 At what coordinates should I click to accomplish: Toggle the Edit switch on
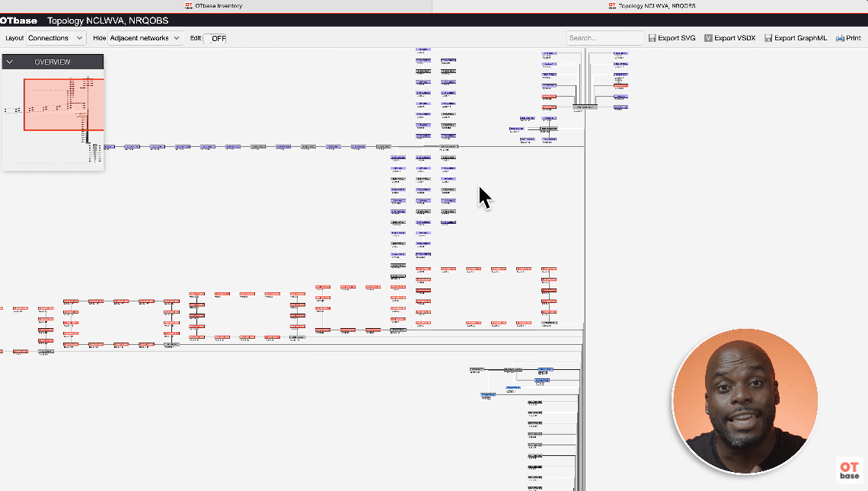click(x=215, y=38)
